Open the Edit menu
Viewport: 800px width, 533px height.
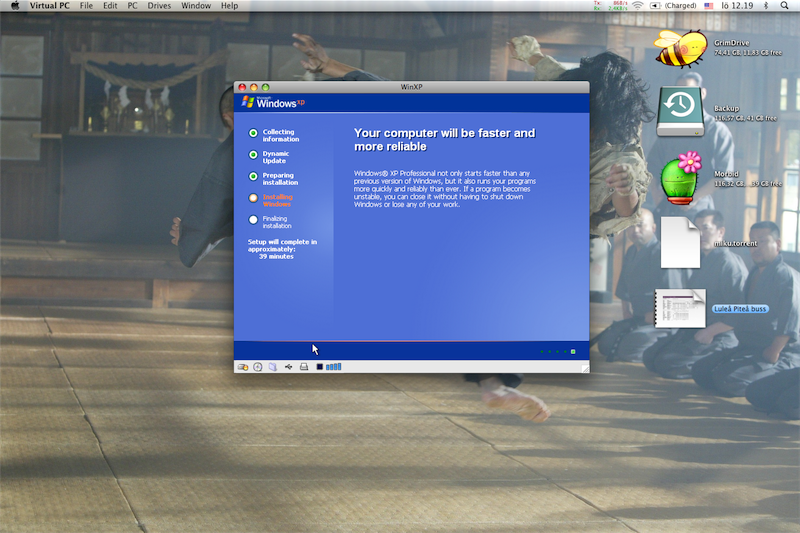pos(110,6)
